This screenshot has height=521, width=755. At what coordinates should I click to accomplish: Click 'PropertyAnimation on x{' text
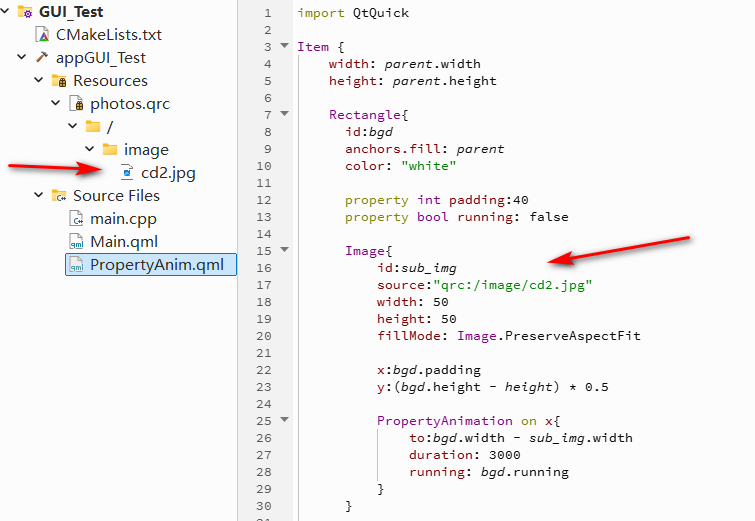[469, 421]
